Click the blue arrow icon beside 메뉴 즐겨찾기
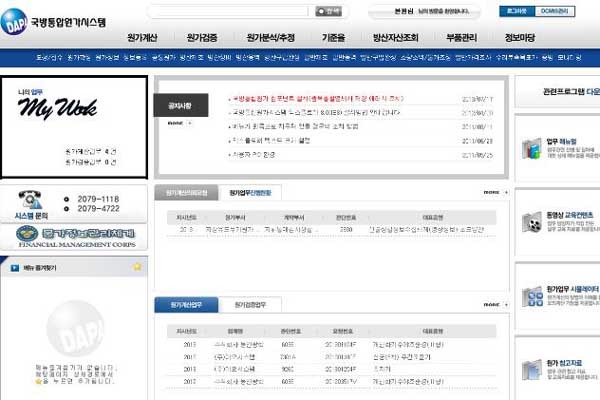The image size is (600, 400). (14, 267)
